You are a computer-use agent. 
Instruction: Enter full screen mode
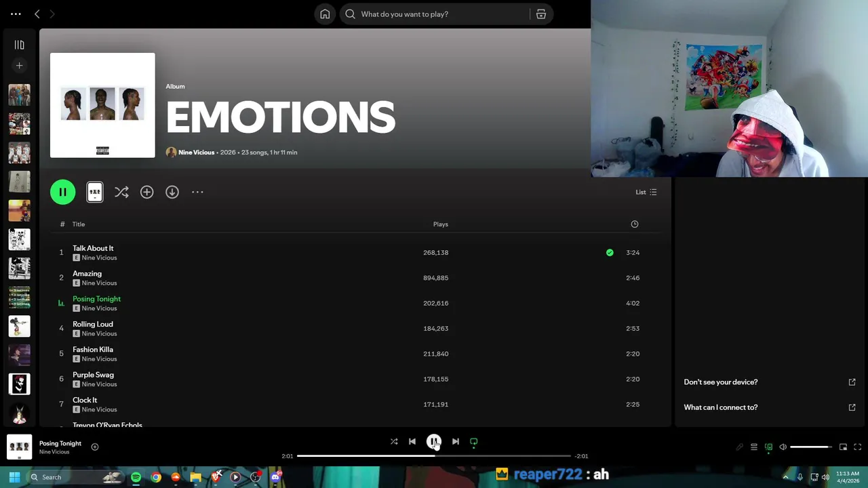click(x=858, y=447)
